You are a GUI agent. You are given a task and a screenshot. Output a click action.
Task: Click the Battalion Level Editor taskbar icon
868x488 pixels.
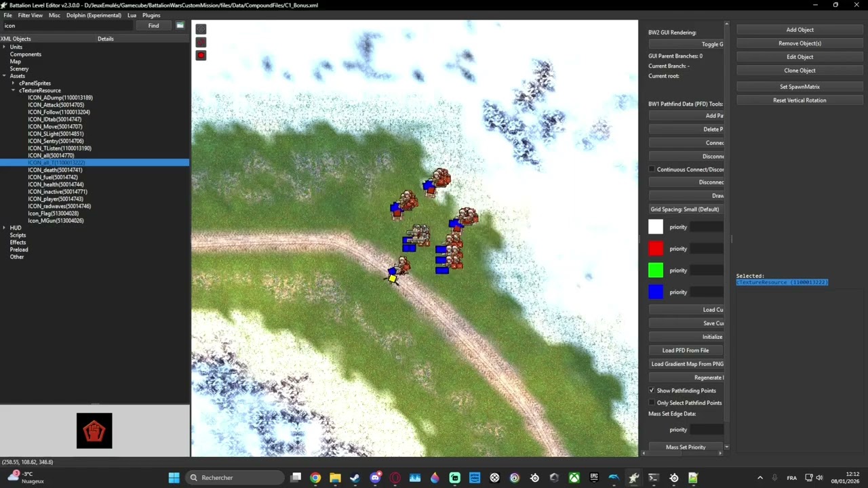pyautogui.click(x=634, y=478)
